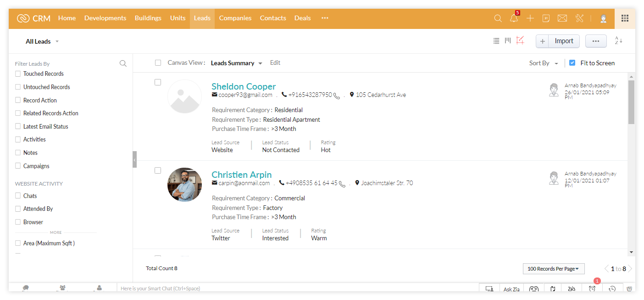Open gamescope controller icon in bottom bar
The image size is (644, 300).
[534, 289]
